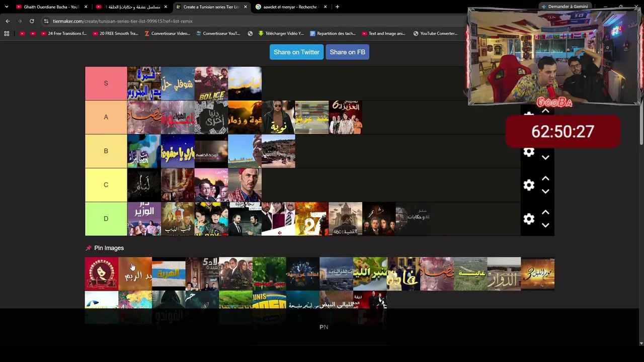Select the قلب الذيب poster in D tier
Screen dimensions: 644x362
[178, 219]
